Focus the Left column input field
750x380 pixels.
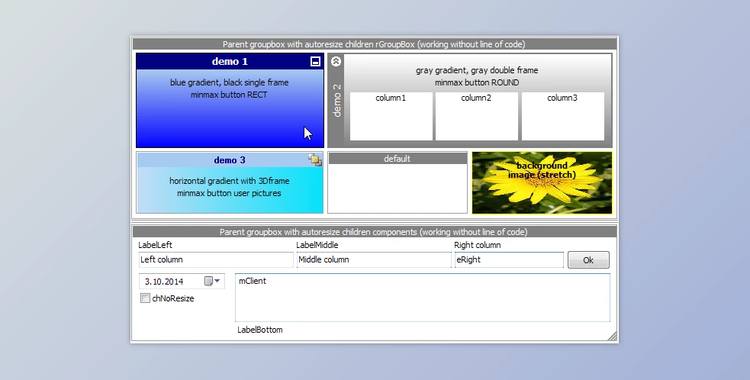tap(216, 260)
